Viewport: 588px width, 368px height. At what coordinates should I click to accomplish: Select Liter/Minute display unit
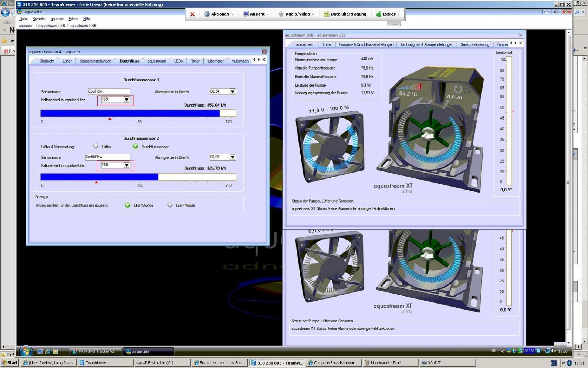click(170, 205)
